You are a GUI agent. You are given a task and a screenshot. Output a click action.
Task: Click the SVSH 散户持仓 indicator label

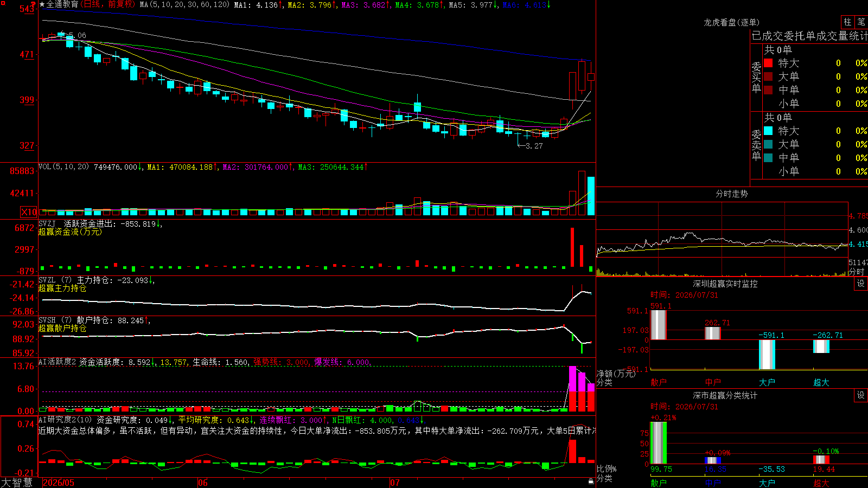94,320
